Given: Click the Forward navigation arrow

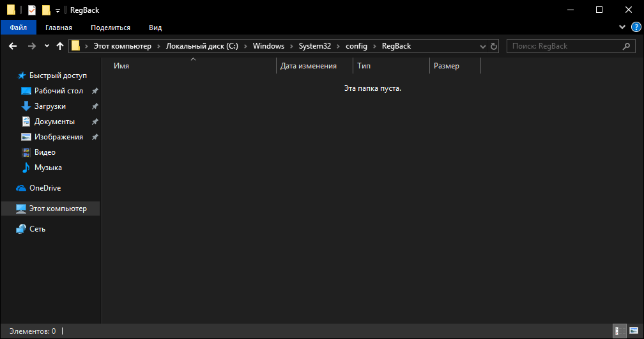Looking at the screenshot, I should coord(32,46).
